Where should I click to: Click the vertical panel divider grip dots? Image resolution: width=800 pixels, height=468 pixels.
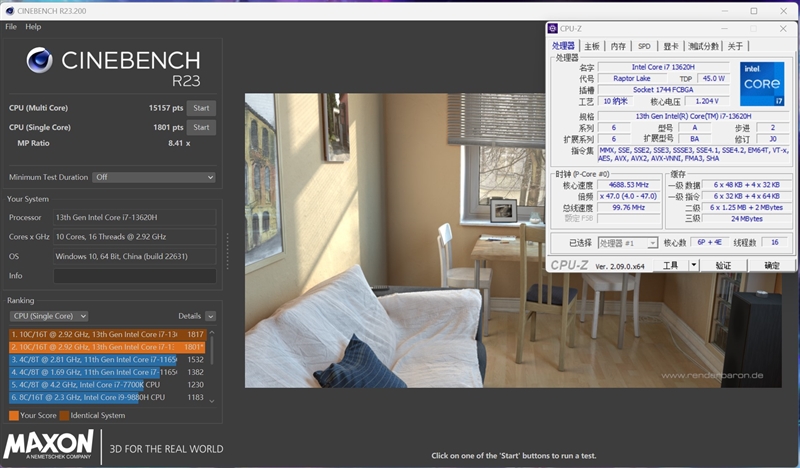228,251
